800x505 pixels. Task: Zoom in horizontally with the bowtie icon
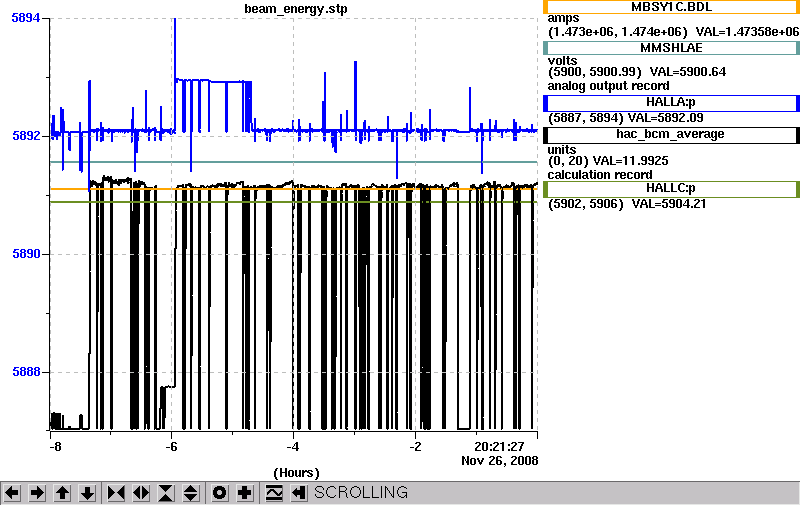(116, 493)
